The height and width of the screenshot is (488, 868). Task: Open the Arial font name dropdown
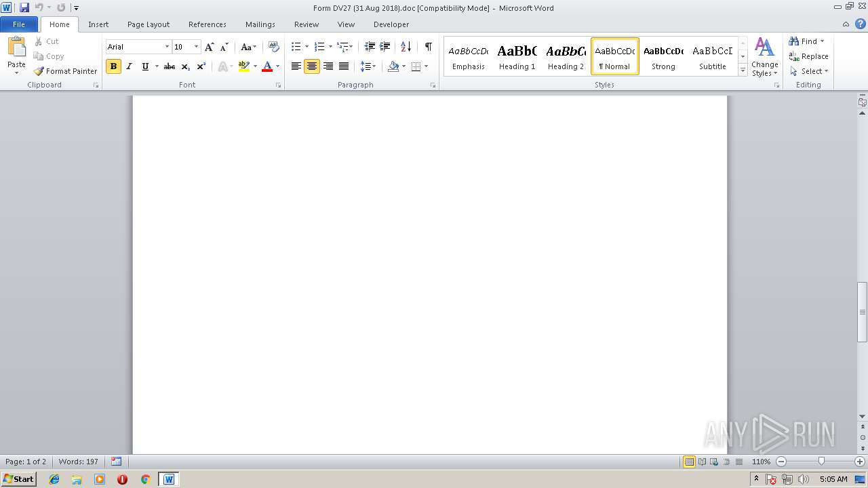(167, 47)
